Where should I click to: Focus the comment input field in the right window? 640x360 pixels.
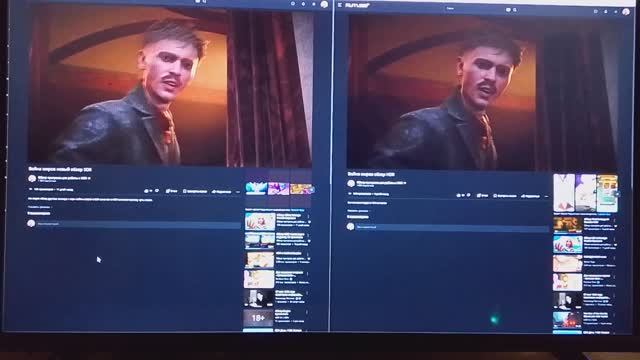coord(452,227)
